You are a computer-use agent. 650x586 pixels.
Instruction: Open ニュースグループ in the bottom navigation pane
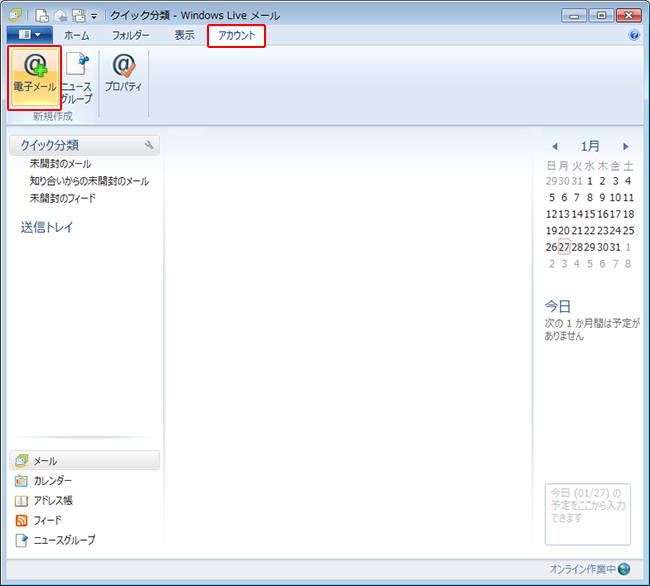coord(64,540)
